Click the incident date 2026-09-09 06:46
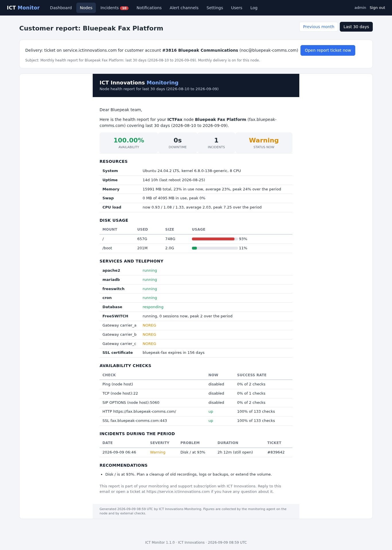Screen dimensions: 392x550 click(x=119, y=452)
